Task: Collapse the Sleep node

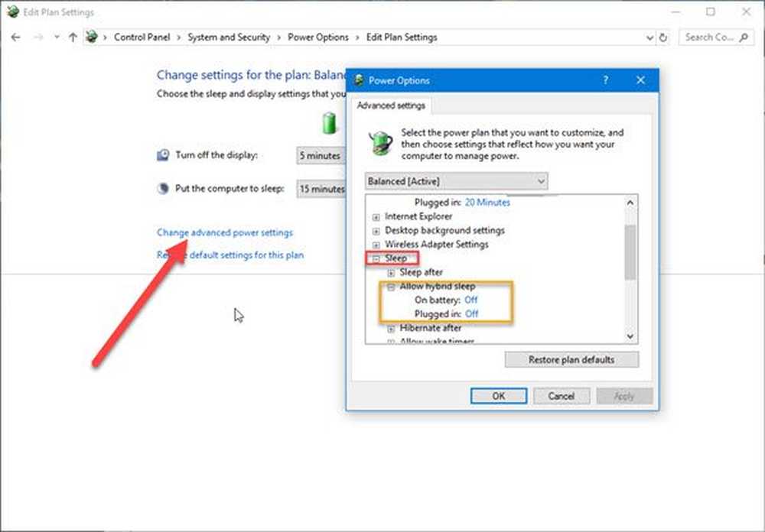Action: tap(376, 259)
